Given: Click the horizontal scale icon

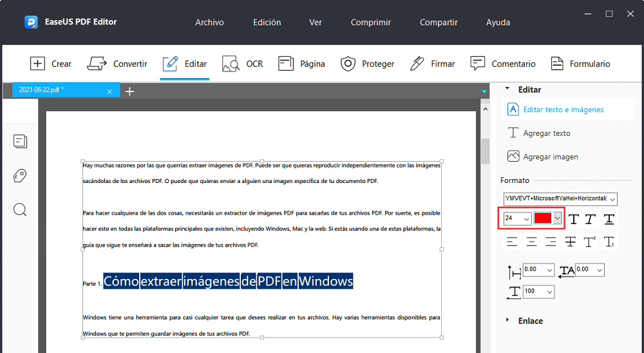Looking at the screenshot, I should (514, 292).
